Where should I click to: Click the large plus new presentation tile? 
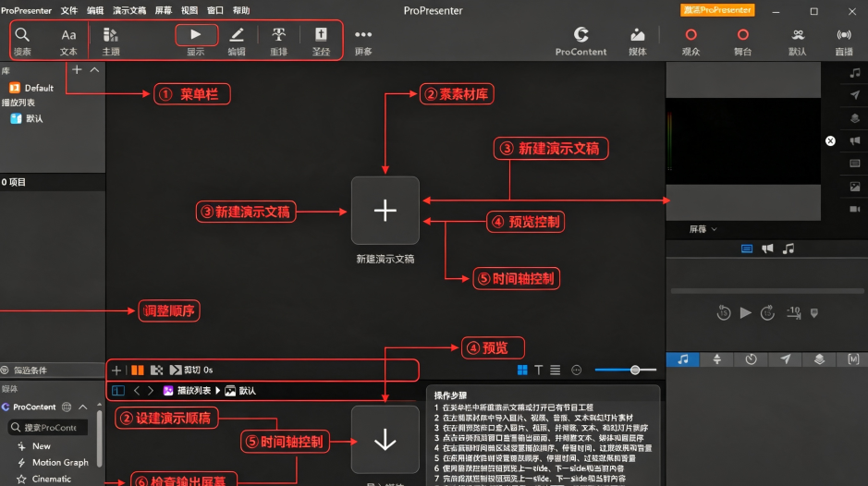pos(385,211)
